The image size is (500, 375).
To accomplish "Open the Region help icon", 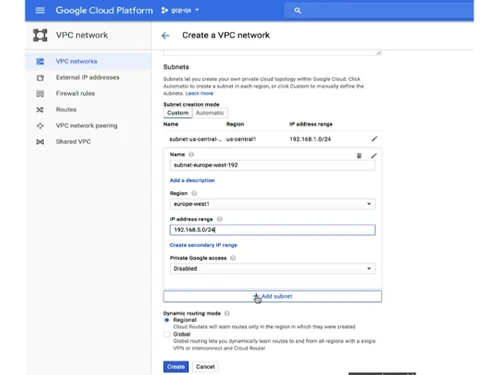I will [x=194, y=193].
